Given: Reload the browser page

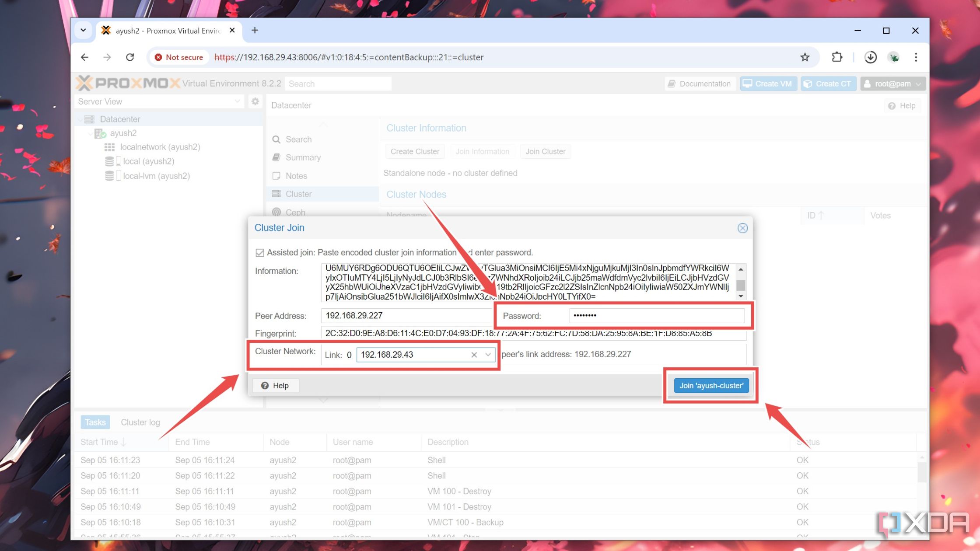Looking at the screenshot, I should point(130,57).
